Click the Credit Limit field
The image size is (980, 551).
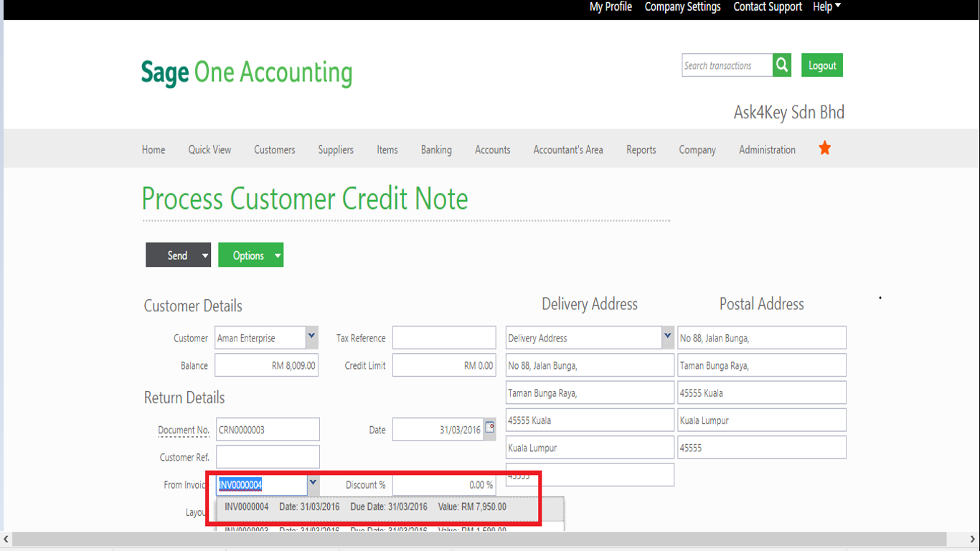444,365
